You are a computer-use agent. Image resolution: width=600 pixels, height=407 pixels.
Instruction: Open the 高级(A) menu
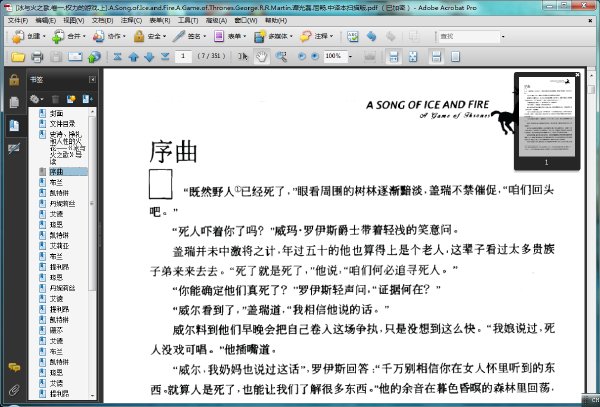pyautogui.click(x=216, y=20)
